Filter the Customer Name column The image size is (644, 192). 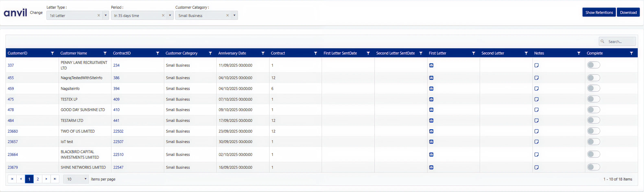pyautogui.click(x=105, y=53)
